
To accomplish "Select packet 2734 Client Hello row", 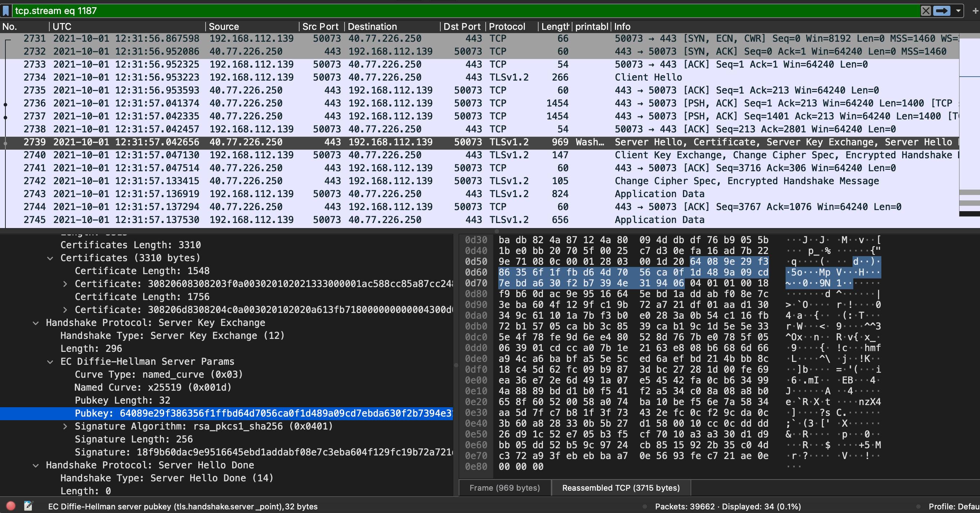I will pos(479,77).
